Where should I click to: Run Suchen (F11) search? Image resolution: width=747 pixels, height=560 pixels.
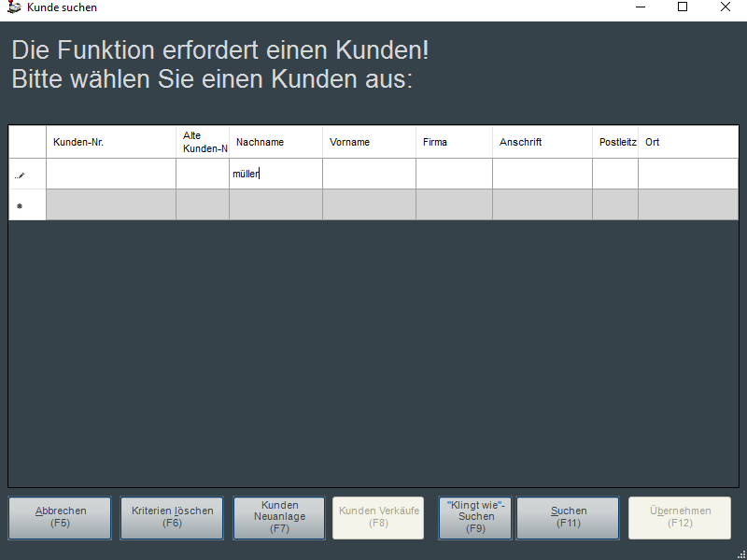tap(568, 517)
